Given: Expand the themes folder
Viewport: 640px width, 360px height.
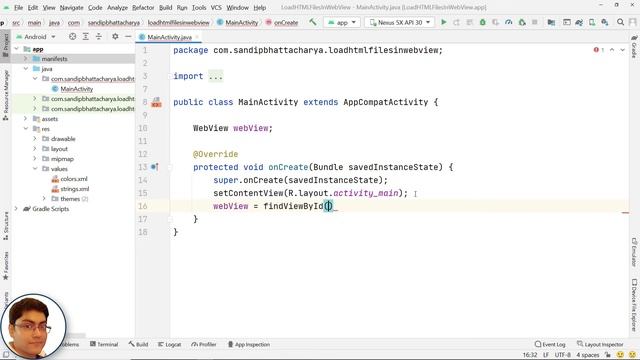Looking at the screenshot, I should tap(44, 199).
